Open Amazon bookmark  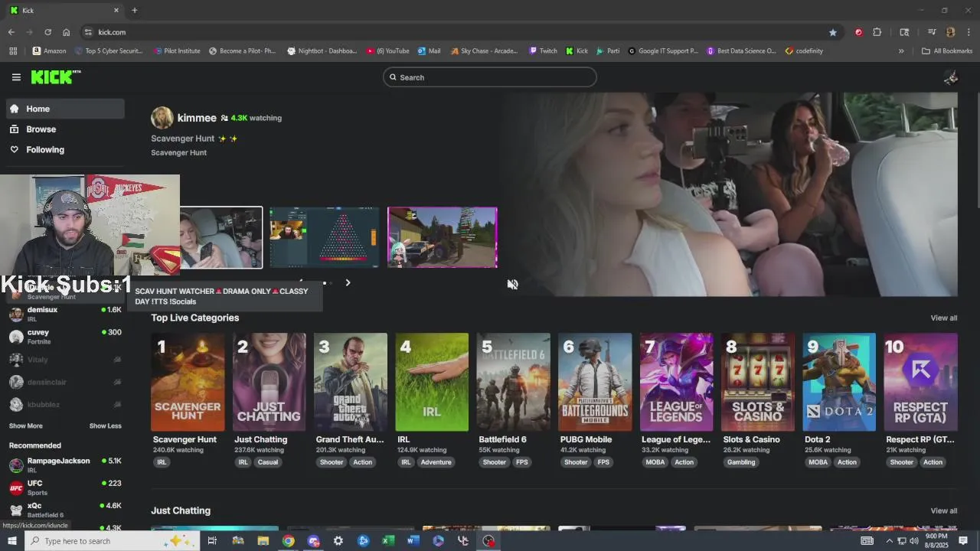coord(49,51)
